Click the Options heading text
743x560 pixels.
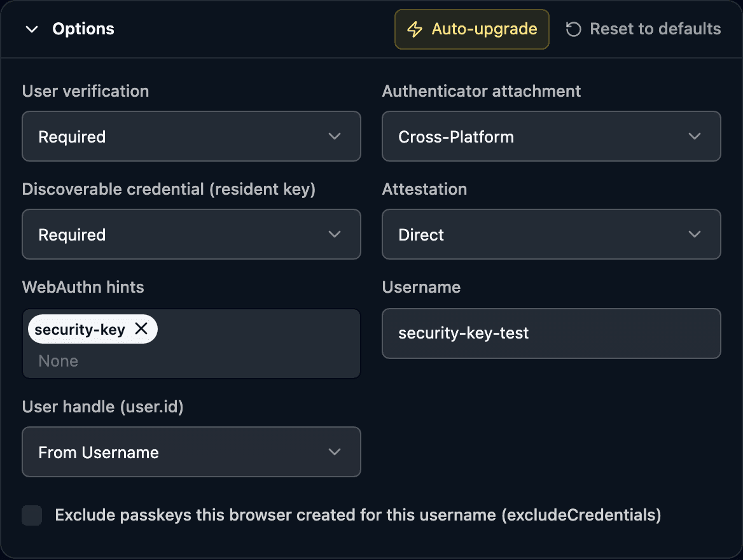point(83,29)
